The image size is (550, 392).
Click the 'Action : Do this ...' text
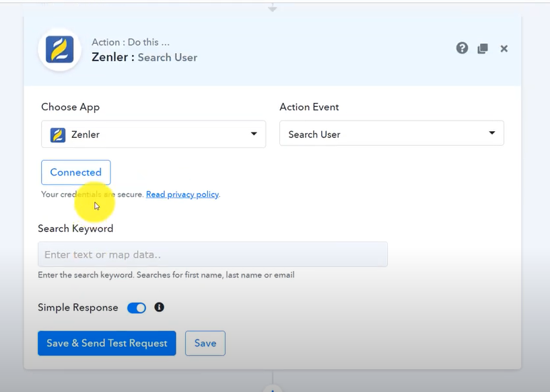pos(131,42)
